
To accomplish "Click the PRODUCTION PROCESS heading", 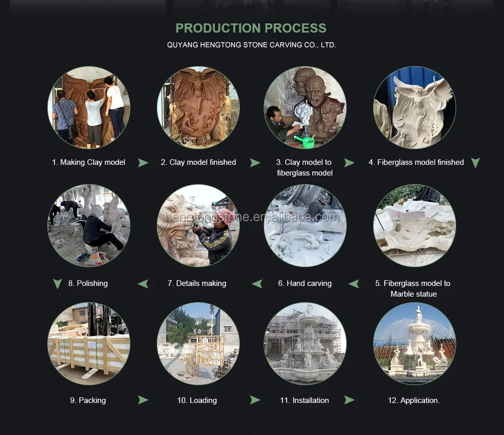I will click(x=251, y=28).
